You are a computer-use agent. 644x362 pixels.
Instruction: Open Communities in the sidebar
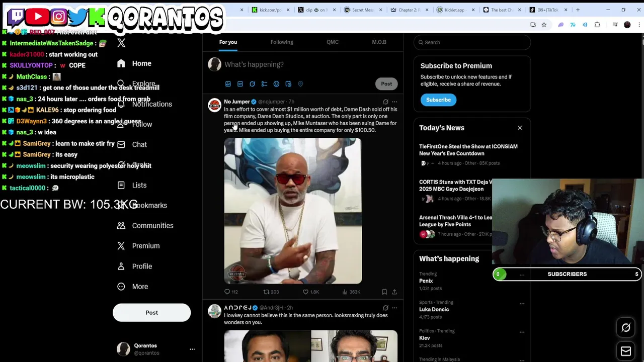[x=145, y=225]
